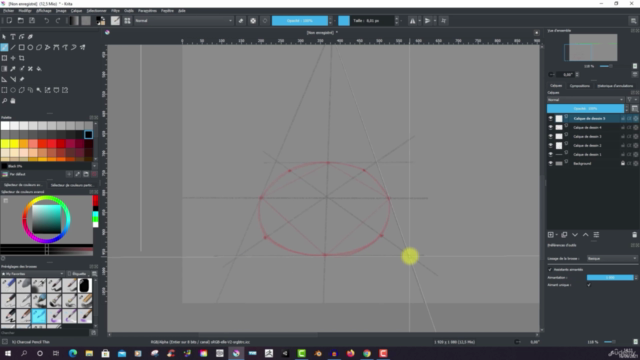Hide layer Calque de dessin 2
Image resolution: width=640 pixels, height=360 pixels.
[x=551, y=145]
